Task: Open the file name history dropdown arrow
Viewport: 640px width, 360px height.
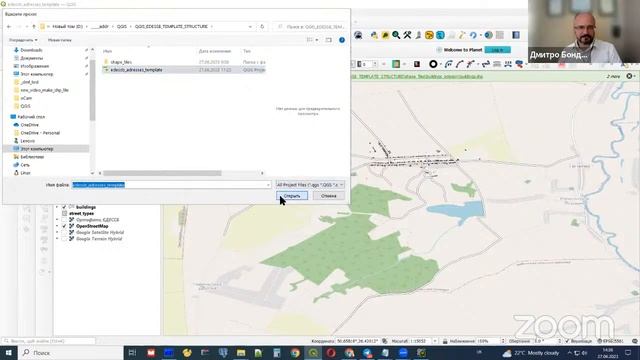Action: (x=268, y=185)
